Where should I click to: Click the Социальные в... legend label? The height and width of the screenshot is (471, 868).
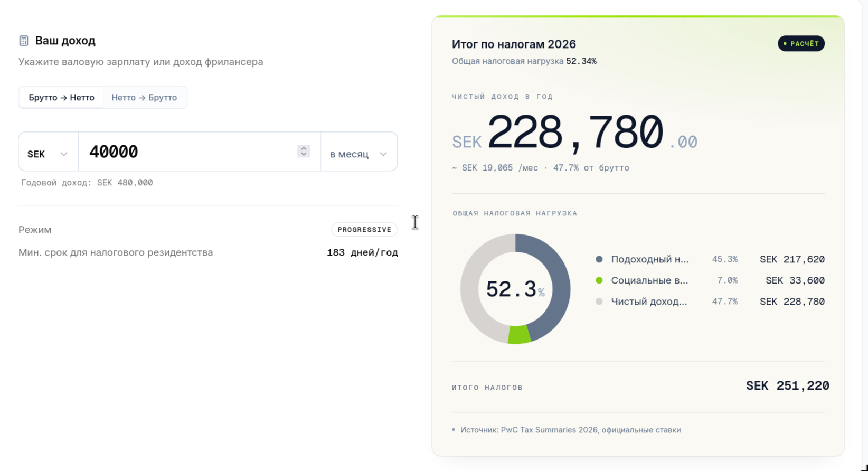coord(649,280)
